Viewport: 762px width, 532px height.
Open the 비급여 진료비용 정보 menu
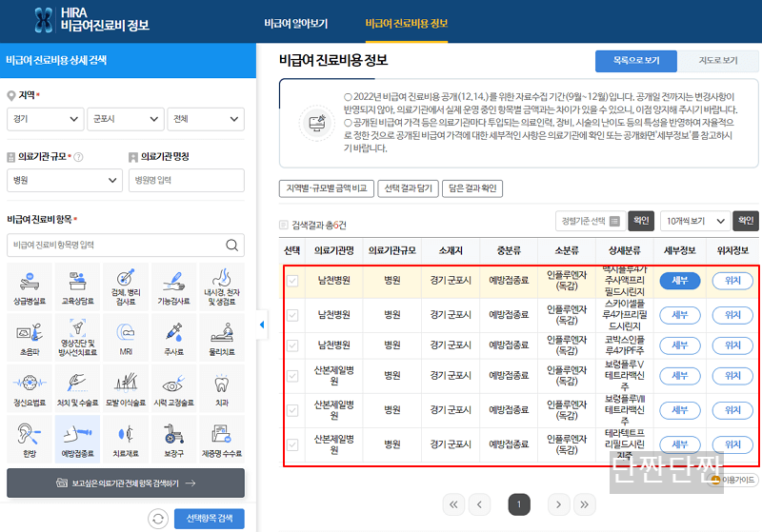[407, 23]
